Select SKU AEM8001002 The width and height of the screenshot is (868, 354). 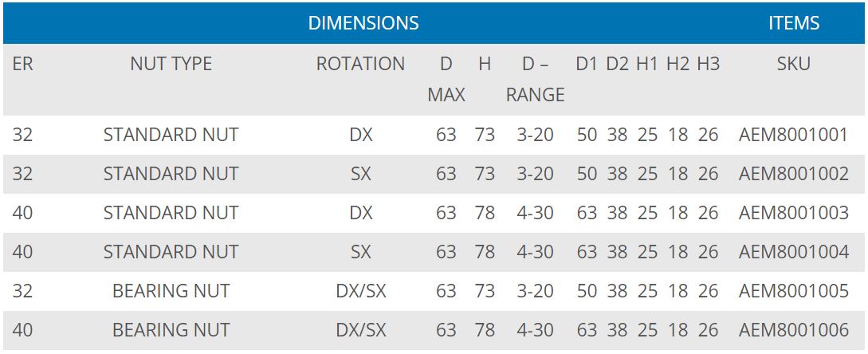click(x=793, y=174)
